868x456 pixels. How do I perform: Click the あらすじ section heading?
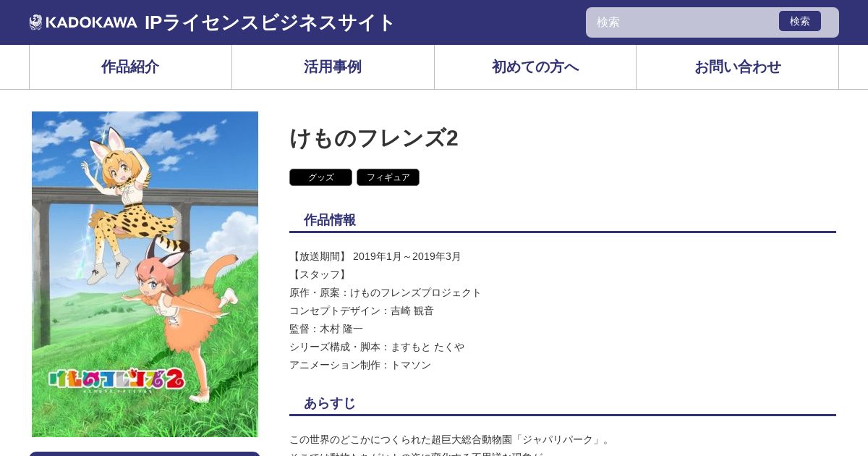330,403
